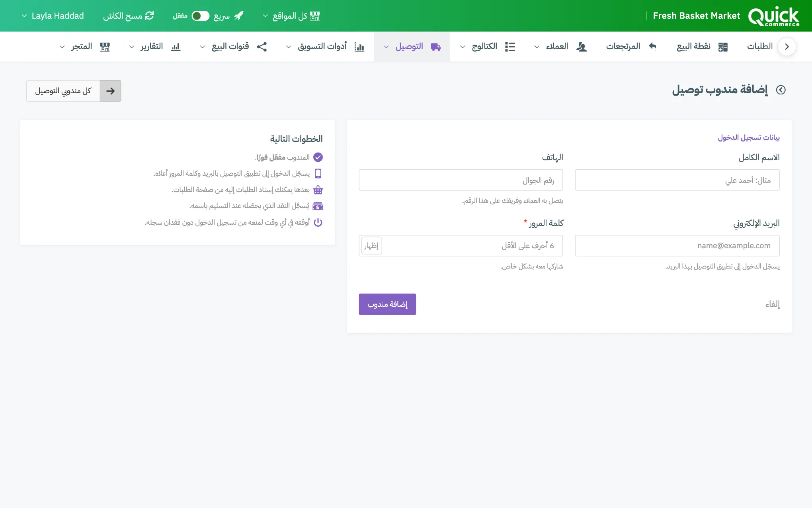The image size is (812, 508).
Task: Click the شاركها معه بشكل خاص hint
Action: (532, 266)
